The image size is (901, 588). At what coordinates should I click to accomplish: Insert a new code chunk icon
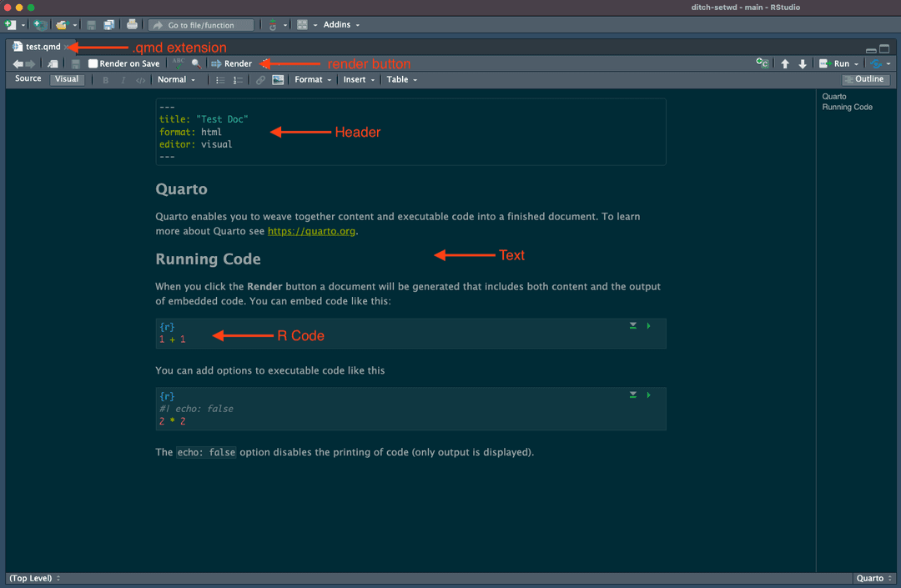point(762,63)
